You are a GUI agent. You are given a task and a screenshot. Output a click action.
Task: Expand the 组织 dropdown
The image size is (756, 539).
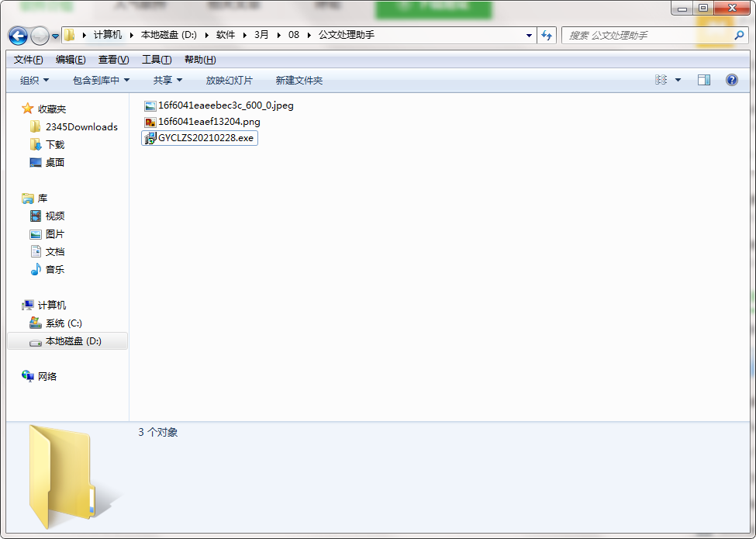tap(34, 80)
